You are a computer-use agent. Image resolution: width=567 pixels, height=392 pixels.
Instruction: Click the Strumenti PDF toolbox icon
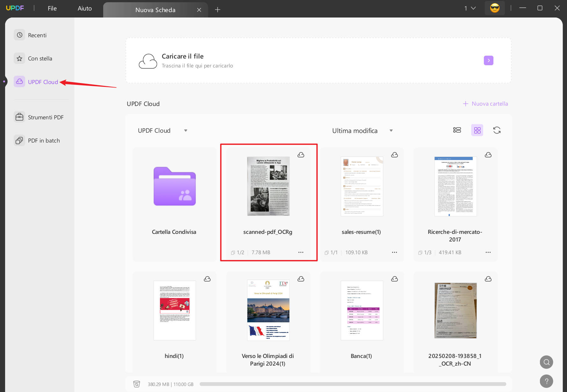(19, 117)
